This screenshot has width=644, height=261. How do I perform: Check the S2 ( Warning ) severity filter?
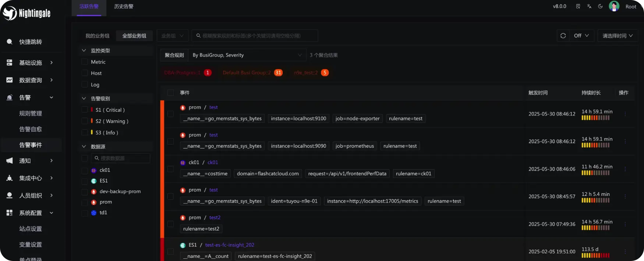(x=84, y=121)
